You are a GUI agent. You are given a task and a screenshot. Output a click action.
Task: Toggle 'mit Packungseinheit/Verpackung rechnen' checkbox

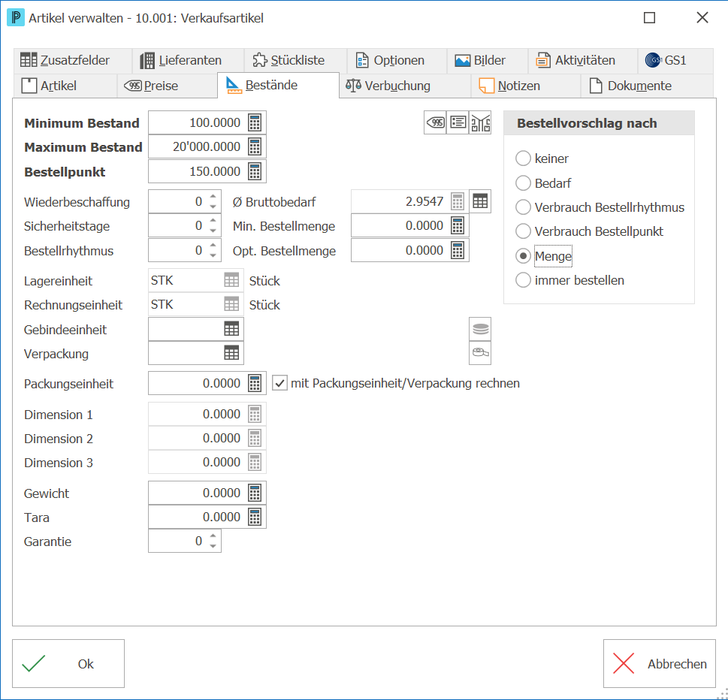279,383
